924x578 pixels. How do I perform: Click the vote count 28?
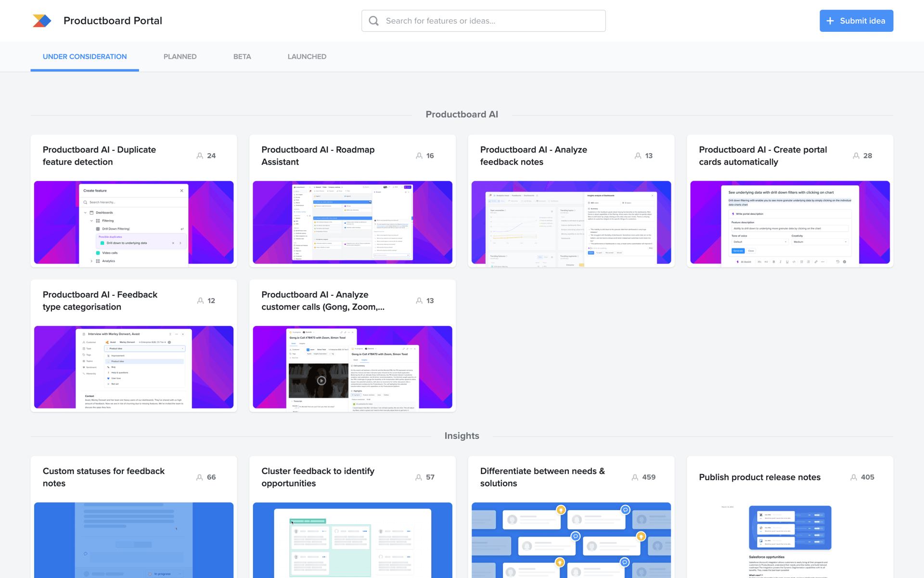click(x=868, y=156)
